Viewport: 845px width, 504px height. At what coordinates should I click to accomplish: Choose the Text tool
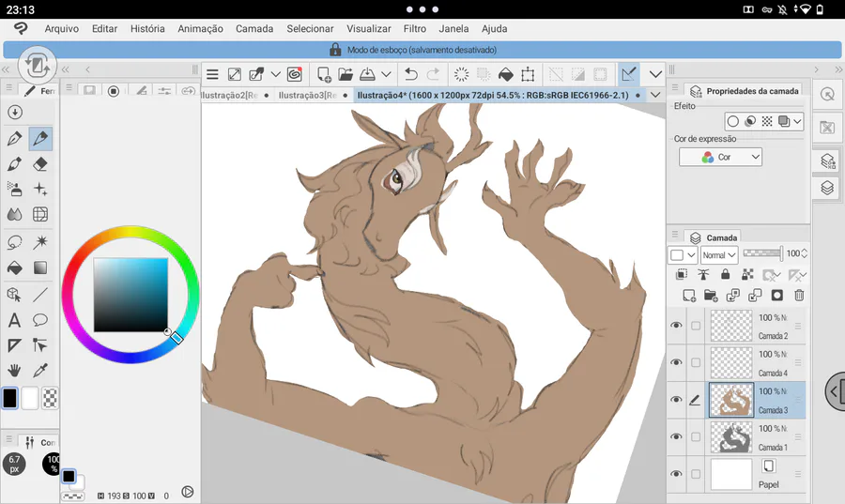(x=14, y=320)
